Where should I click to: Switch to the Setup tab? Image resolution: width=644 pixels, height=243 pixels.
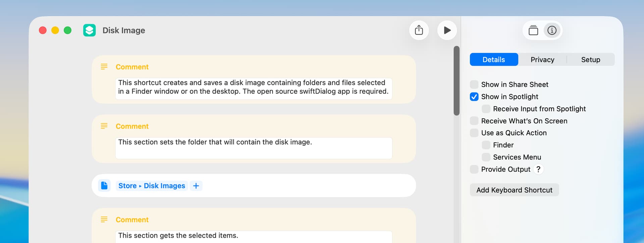click(591, 60)
